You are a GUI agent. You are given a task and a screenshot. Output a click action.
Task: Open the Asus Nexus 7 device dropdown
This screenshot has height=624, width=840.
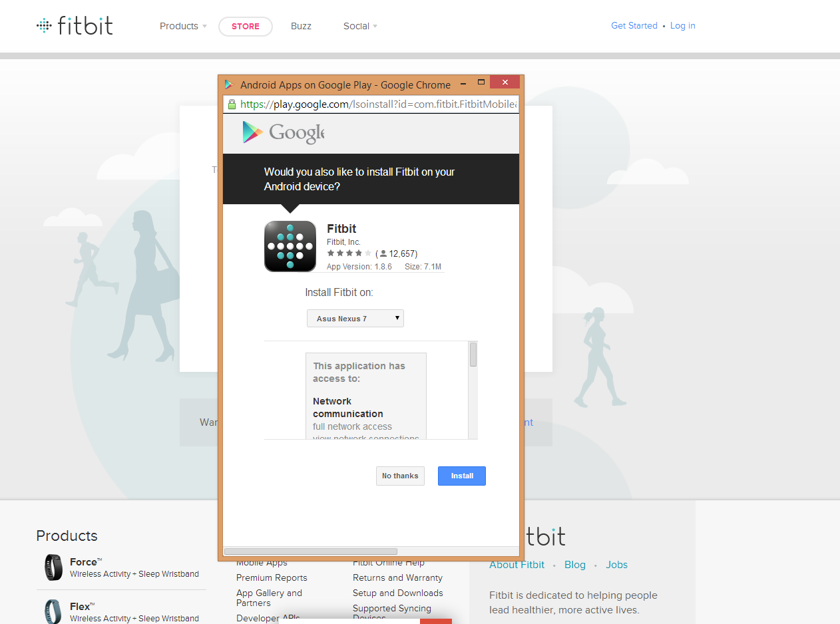[355, 319]
